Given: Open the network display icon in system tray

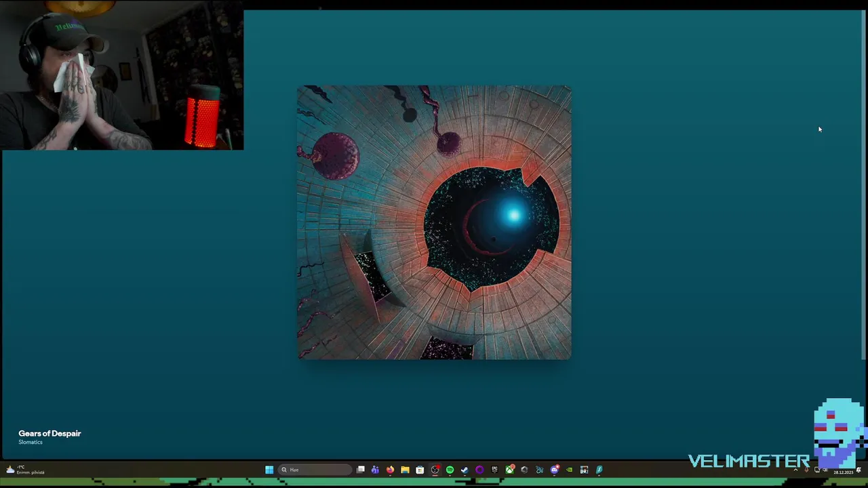Looking at the screenshot, I should pyautogui.click(x=817, y=470).
